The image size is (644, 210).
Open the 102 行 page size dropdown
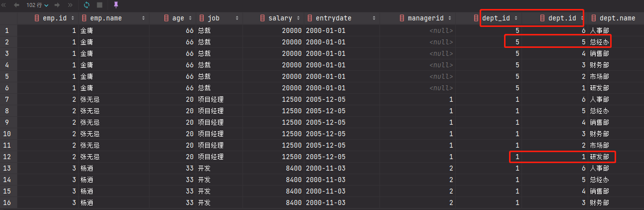pos(37,5)
